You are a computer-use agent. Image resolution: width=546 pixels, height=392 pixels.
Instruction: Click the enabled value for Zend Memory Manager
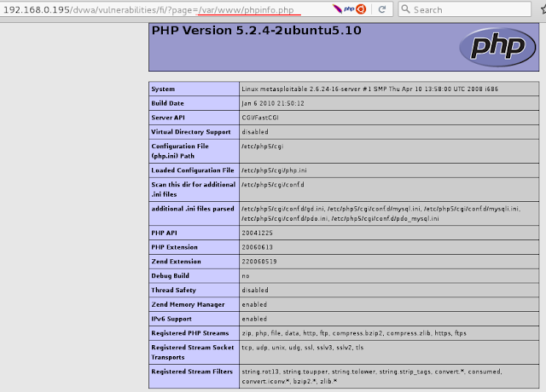pyautogui.click(x=254, y=304)
